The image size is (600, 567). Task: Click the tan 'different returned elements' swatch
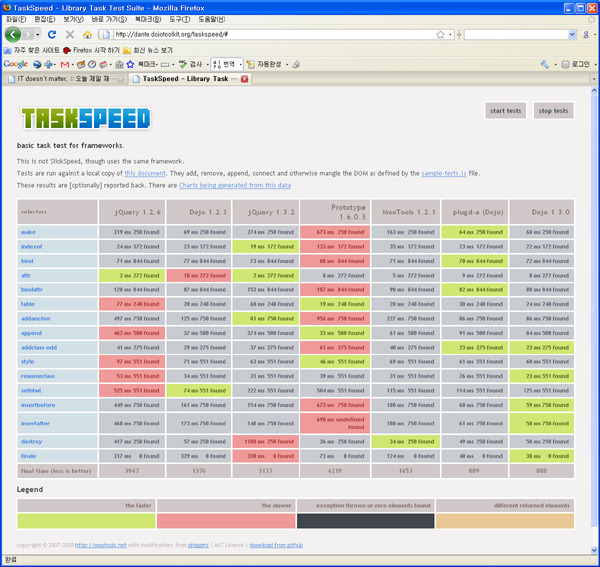click(505, 521)
